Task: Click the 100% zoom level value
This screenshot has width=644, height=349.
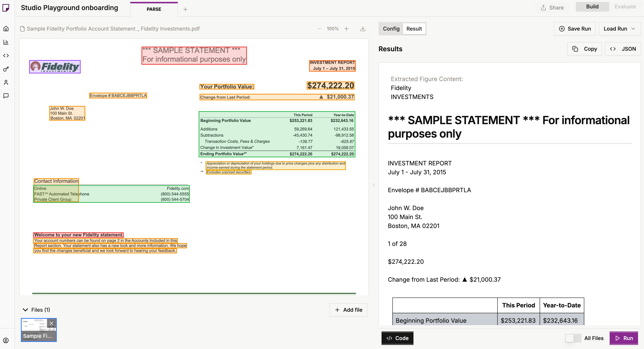Action: 332,29
